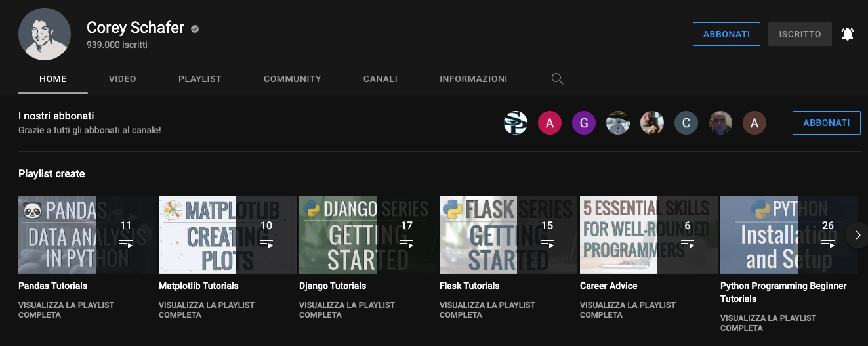Image resolution: width=868 pixels, height=346 pixels.
Task: Click 'Grazie a tutti gli abbonati al canale!' text
Action: click(x=90, y=130)
